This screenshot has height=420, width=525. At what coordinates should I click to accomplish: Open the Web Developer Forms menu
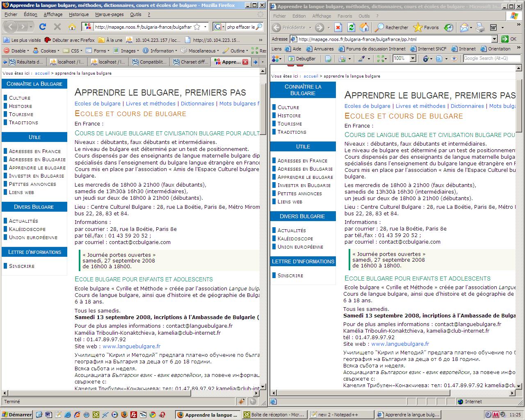click(98, 51)
